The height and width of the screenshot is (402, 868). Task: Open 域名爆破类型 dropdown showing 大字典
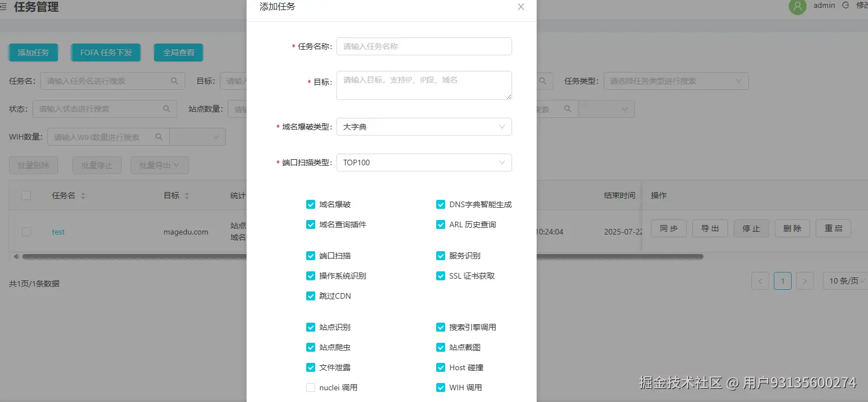pyautogui.click(x=424, y=127)
